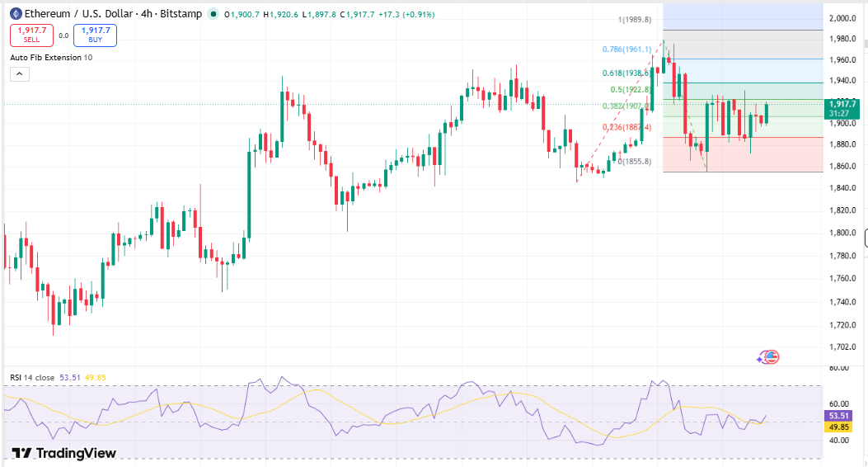Click the Fib level label 0(1855.8)
Image resolution: width=868 pixels, height=467 pixels.
pyautogui.click(x=635, y=162)
